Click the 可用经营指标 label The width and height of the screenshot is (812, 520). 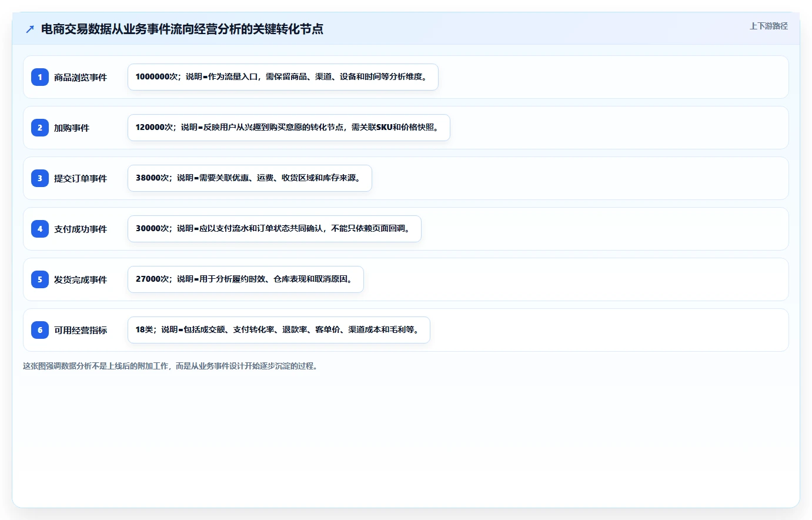pos(81,330)
